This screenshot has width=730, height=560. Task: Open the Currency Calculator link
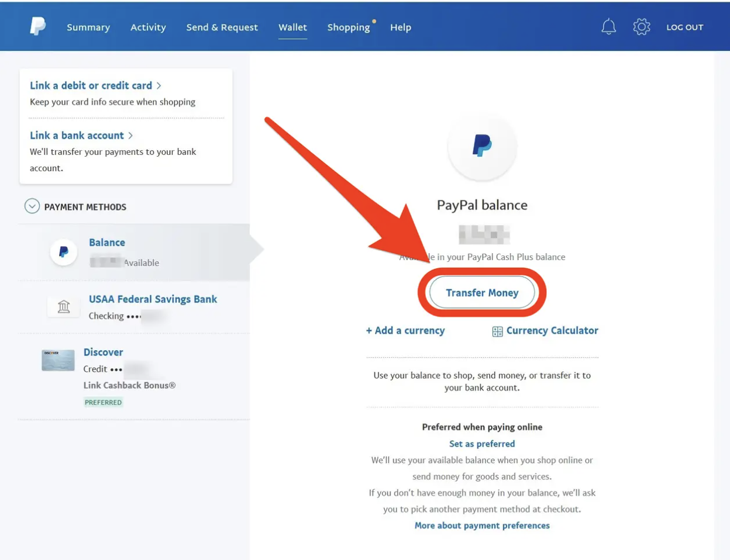coord(552,330)
